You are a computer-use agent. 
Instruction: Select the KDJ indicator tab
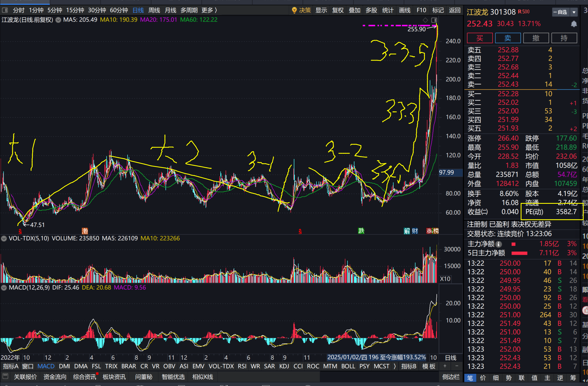[x=284, y=366]
